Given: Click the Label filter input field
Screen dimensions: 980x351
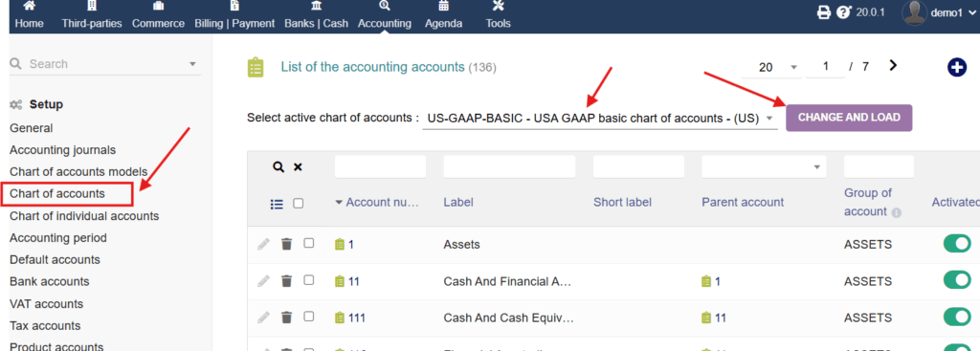Looking at the screenshot, I should pyautogui.click(x=509, y=166).
